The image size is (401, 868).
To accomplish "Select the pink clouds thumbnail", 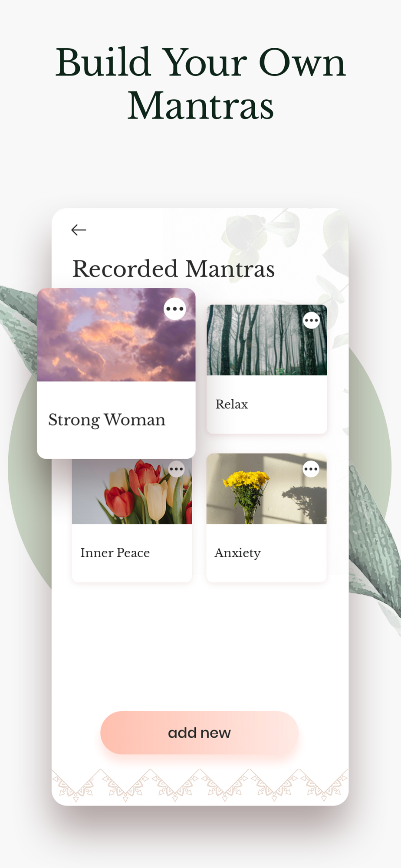I will coord(116,335).
